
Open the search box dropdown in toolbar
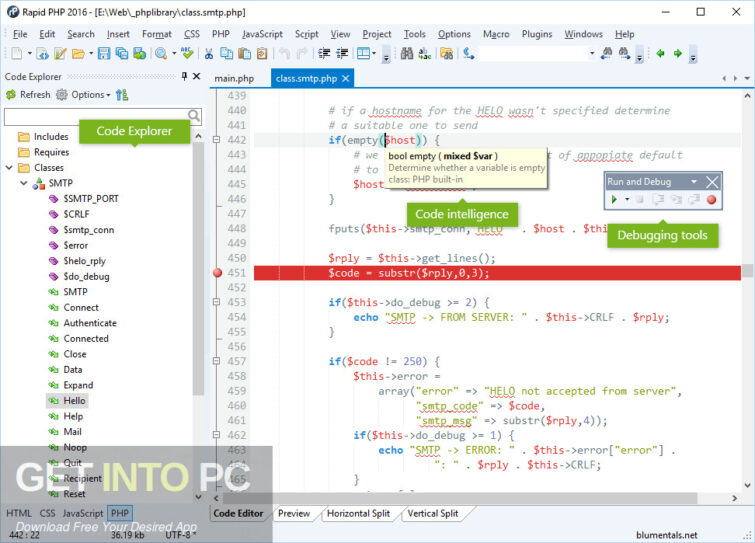pos(592,53)
